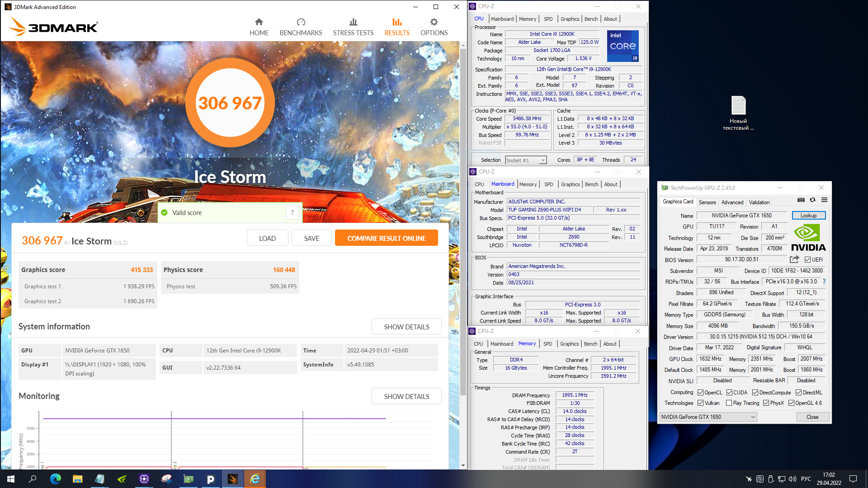Toggle the CUDA checkbox
The image size is (868, 488).
click(730, 393)
